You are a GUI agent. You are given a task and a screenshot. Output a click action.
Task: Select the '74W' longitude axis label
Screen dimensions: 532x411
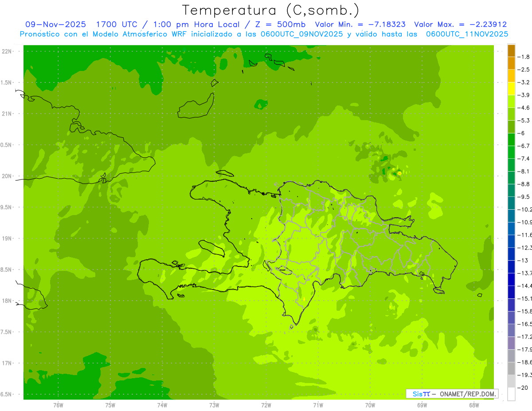pos(162,405)
